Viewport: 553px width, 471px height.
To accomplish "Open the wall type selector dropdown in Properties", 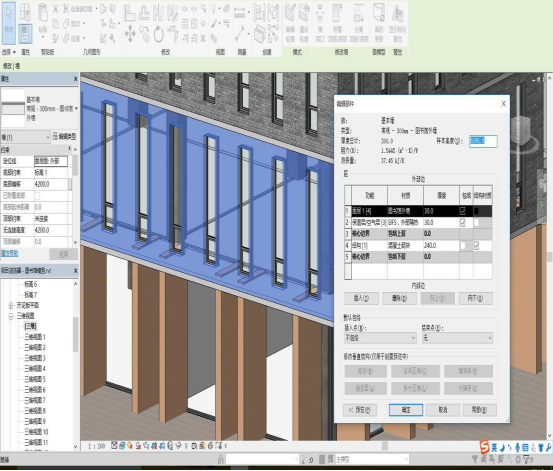I will click(75, 108).
